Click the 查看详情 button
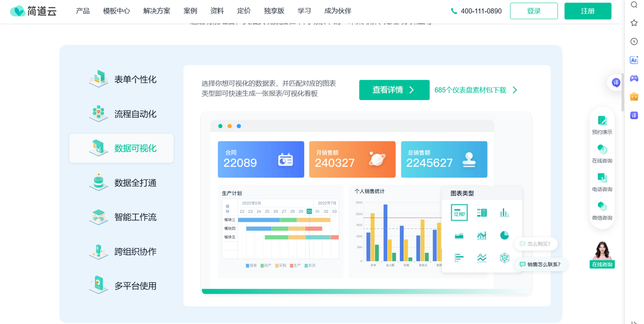Image resolution: width=644 pixels, height=324 pixels. [394, 90]
